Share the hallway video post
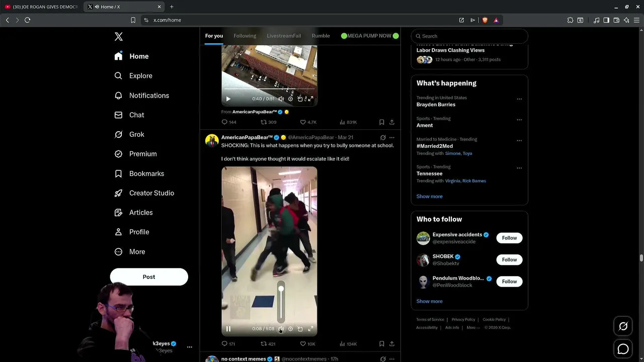This screenshot has height=362, width=644. [392, 344]
